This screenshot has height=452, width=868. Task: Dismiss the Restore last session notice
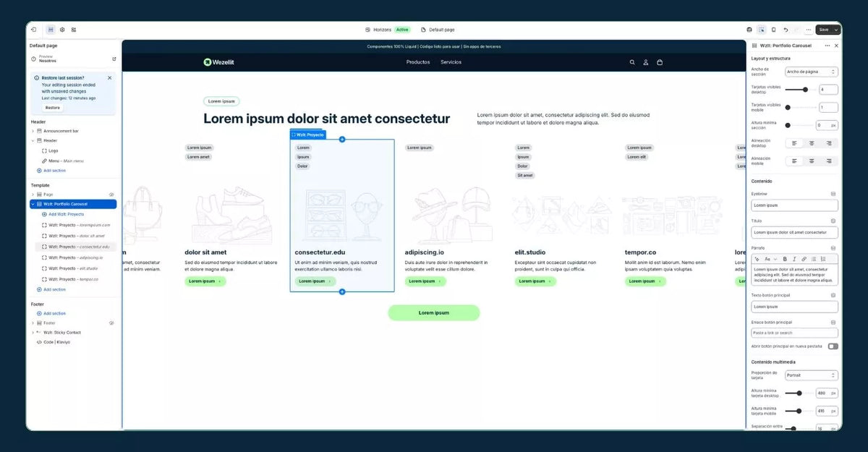click(110, 77)
